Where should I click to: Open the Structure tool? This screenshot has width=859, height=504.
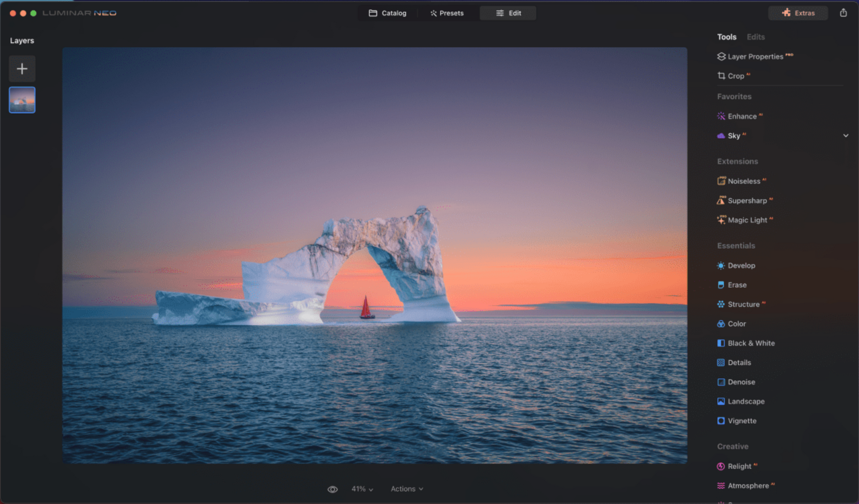743,304
